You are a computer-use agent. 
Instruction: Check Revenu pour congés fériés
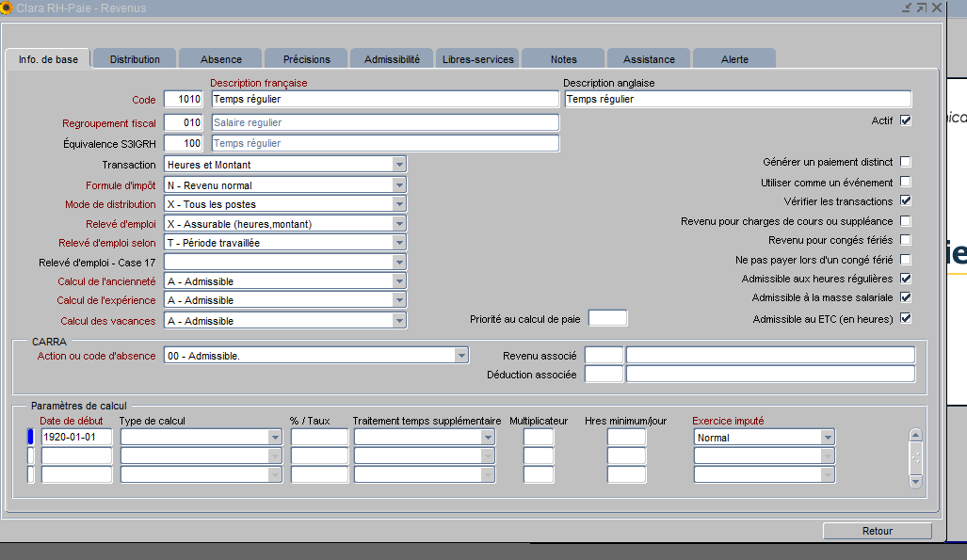[x=906, y=240]
